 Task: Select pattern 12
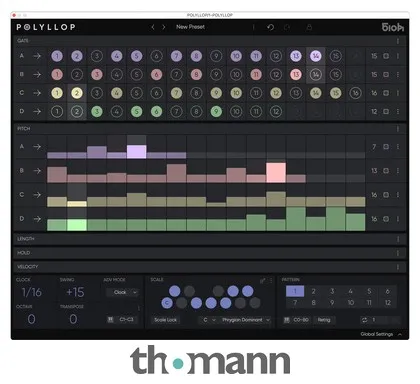387,303
